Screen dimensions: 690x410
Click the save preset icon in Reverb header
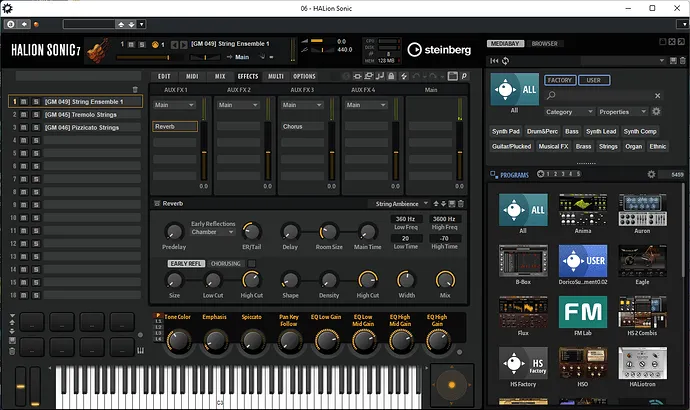pos(452,204)
